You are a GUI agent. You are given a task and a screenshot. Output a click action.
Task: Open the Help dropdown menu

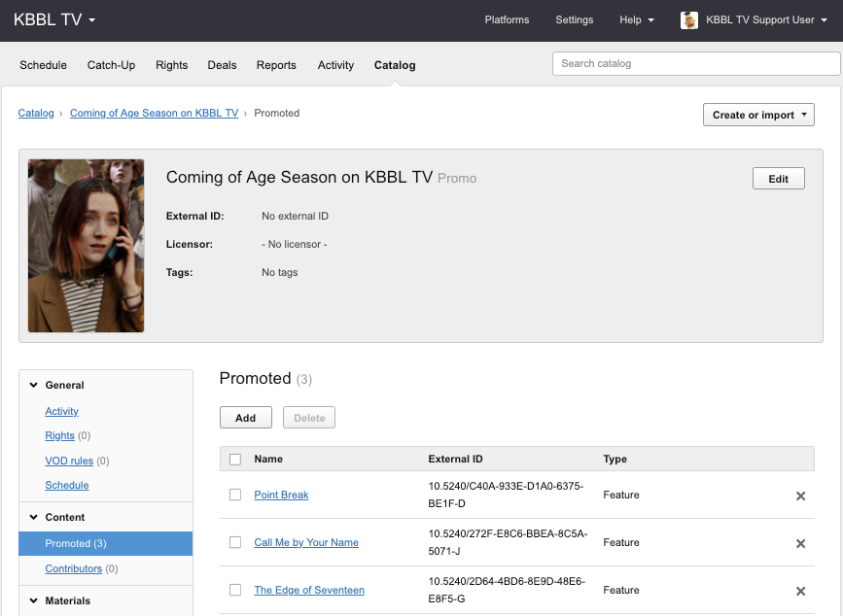pyautogui.click(x=637, y=20)
